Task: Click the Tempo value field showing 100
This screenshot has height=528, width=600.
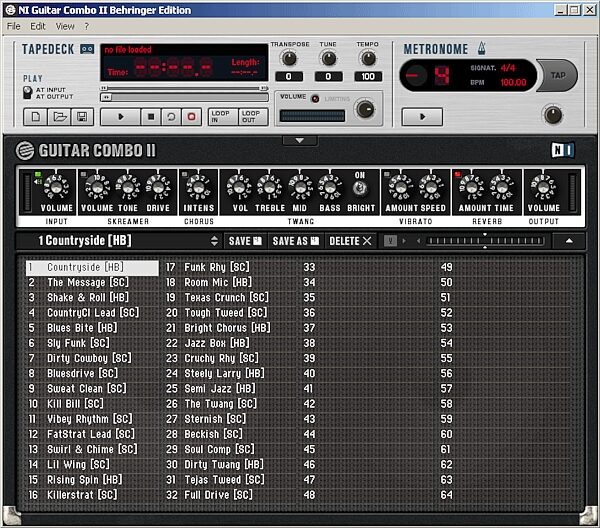Action: [x=368, y=77]
